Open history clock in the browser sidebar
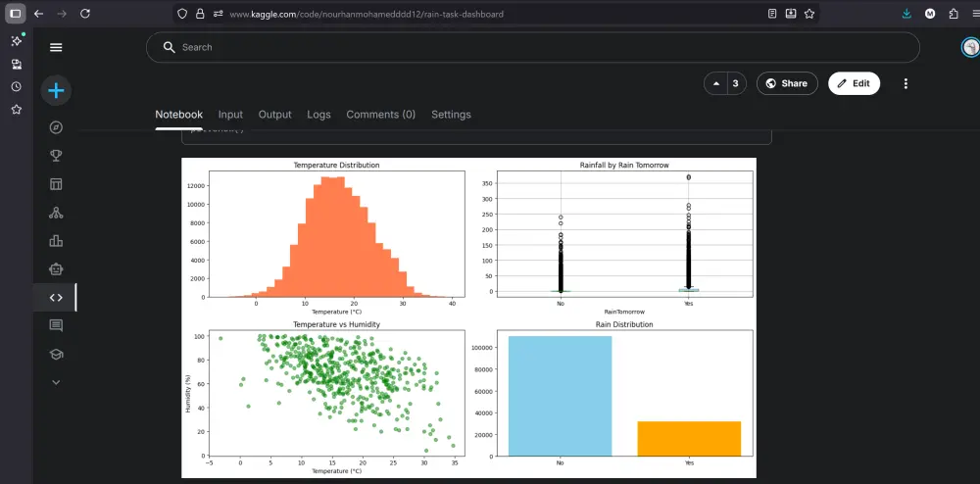Screen dimensions: 980x484 17,87
